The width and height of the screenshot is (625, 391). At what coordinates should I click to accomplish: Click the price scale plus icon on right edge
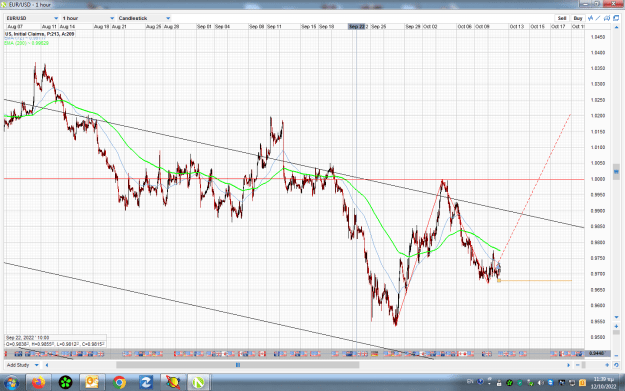coord(616,326)
